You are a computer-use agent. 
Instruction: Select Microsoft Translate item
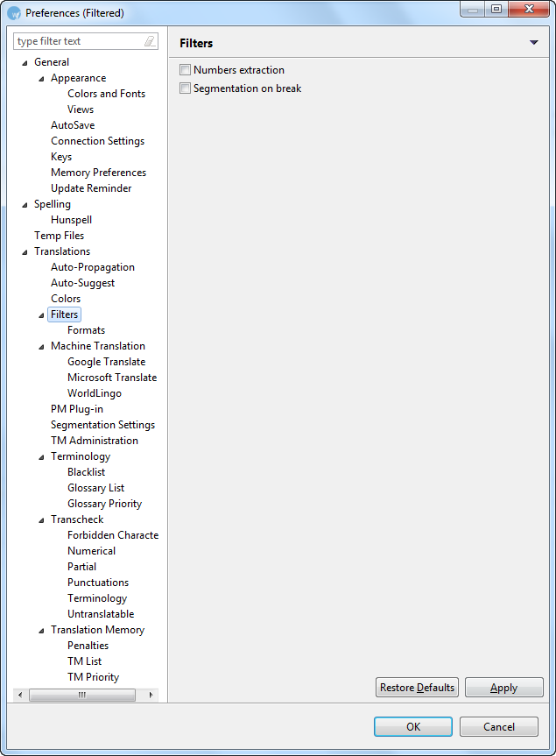(112, 378)
